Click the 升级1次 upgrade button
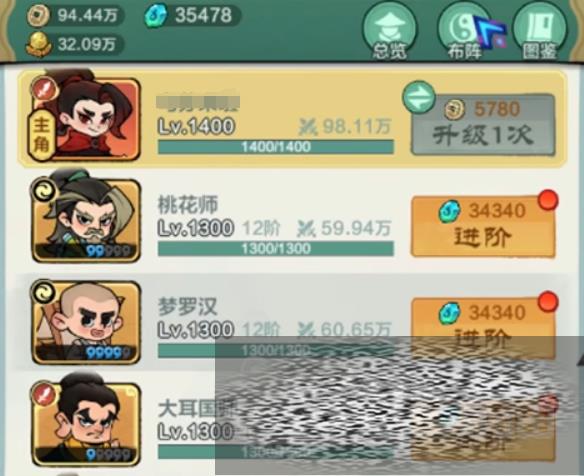 [x=483, y=125]
